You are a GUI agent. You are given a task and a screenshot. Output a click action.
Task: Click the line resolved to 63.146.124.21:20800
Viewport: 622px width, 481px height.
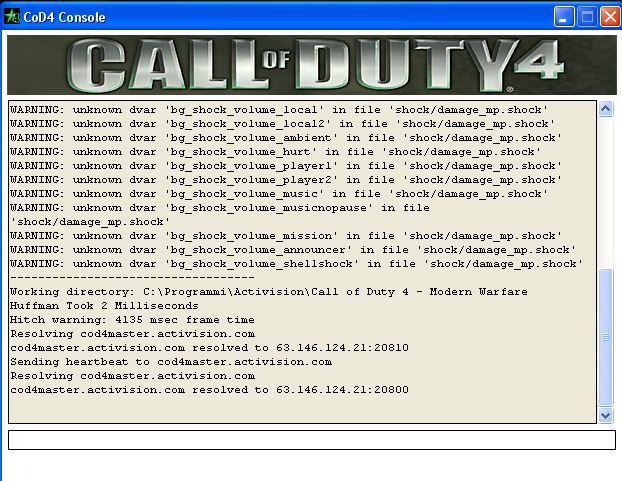[x=209, y=390]
